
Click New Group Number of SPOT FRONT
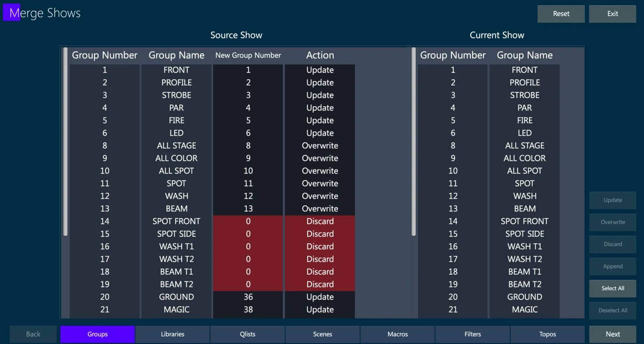248,221
